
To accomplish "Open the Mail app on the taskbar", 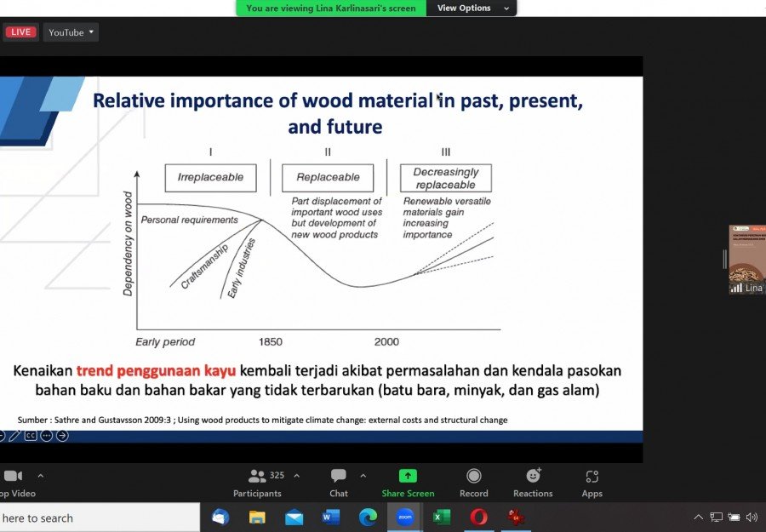I will [294, 518].
